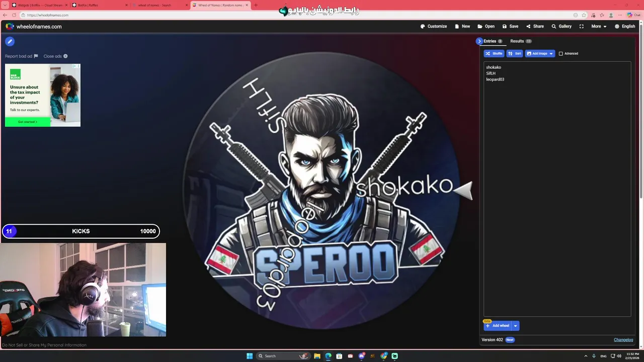Open the wheel Gallery
This screenshot has width=644, height=362.
(561, 26)
